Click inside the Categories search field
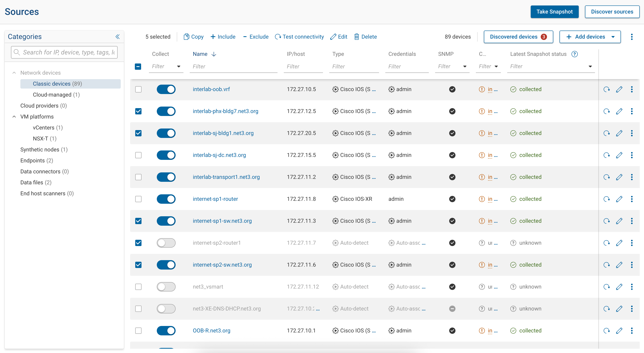Screen dimensions: 644x353 click(x=64, y=52)
